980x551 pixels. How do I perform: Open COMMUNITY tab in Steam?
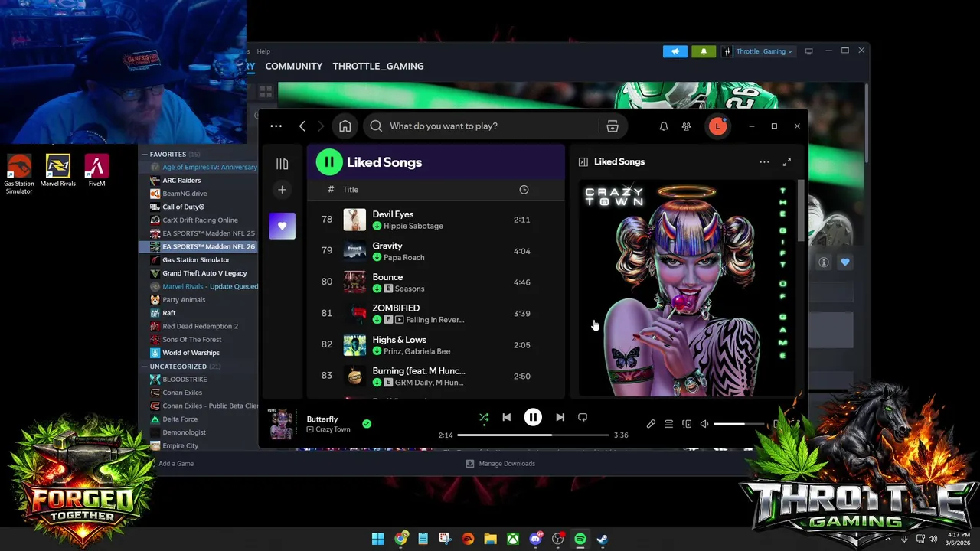coord(293,67)
